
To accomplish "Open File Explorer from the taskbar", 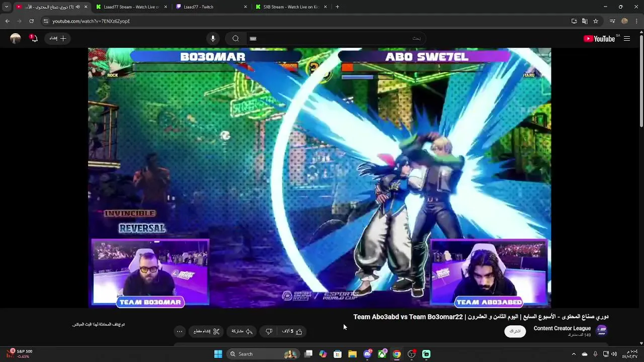I will 352,354.
